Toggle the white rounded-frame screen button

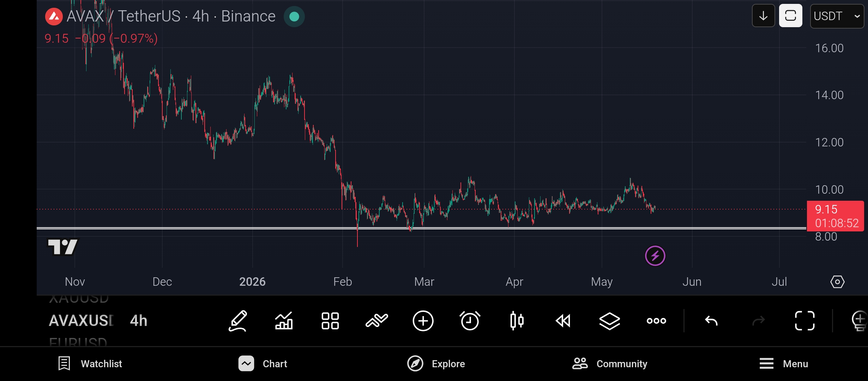click(790, 16)
